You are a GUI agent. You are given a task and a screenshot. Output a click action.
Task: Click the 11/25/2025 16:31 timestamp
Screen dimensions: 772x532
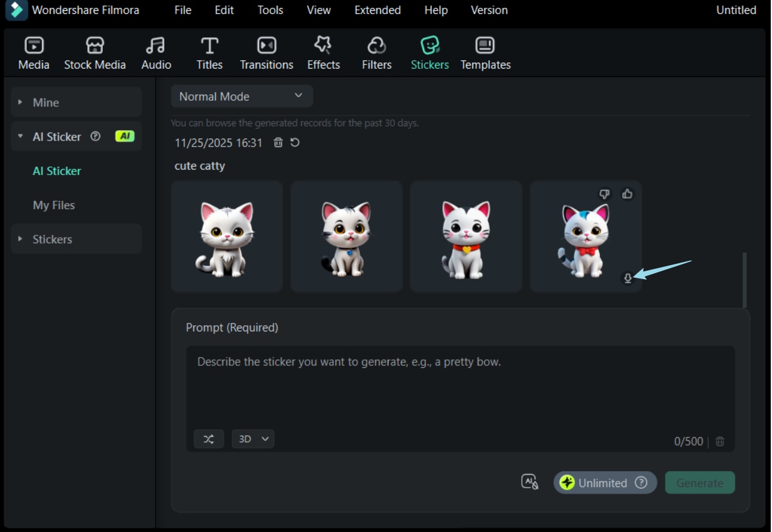218,143
